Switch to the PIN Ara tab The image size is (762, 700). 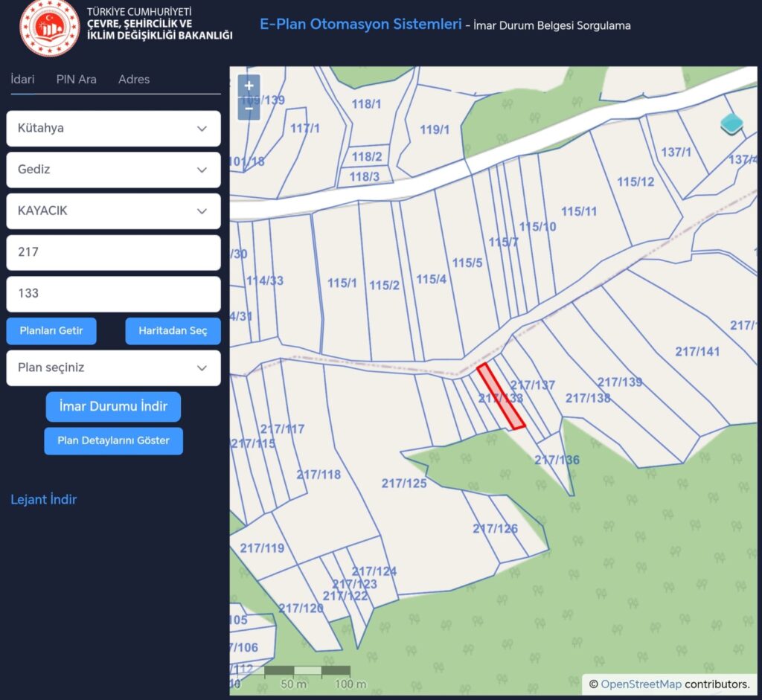[76, 80]
